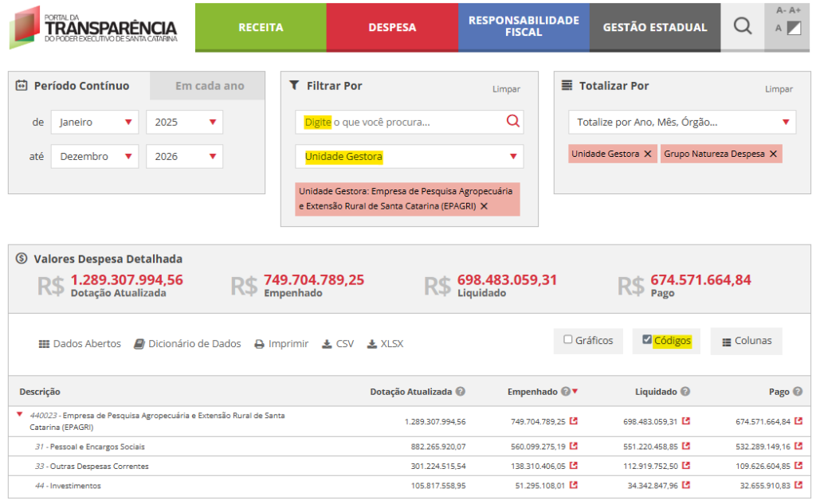Screen dimensions: 816x504
Task: Open the Janeiro start month dropdown
Action: coord(95,122)
